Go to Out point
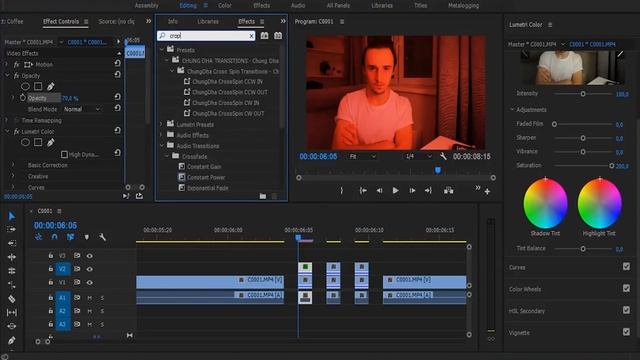 [x=428, y=191]
